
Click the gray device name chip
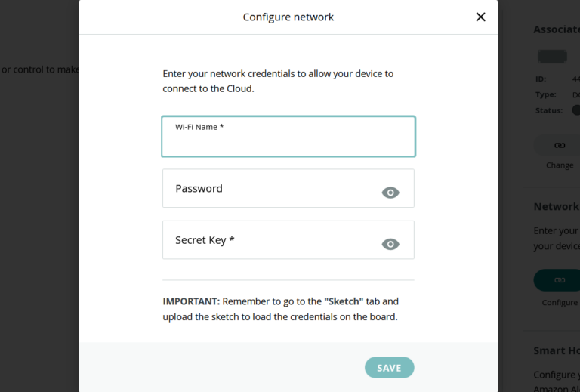(552, 57)
